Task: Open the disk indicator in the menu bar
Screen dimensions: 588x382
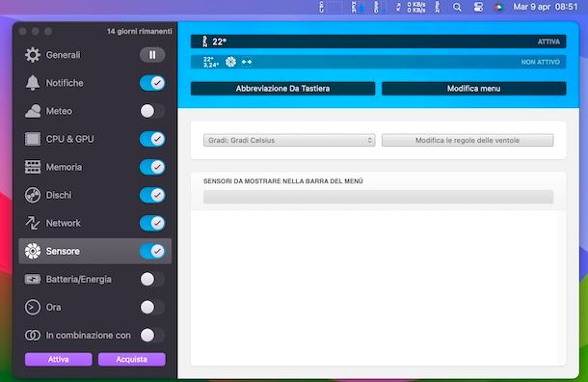Action: (380, 7)
